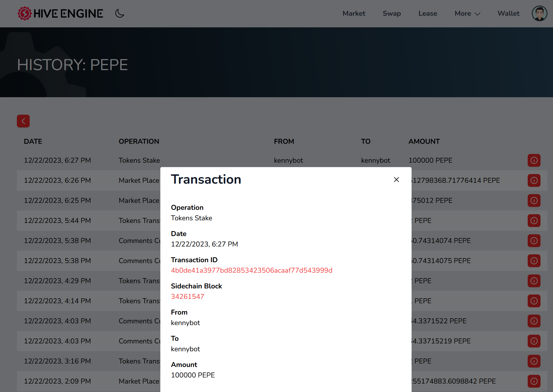Show info for the 4:14 PM transaction row
The width and height of the screenshot is (553, 392).
click(534, 301)
